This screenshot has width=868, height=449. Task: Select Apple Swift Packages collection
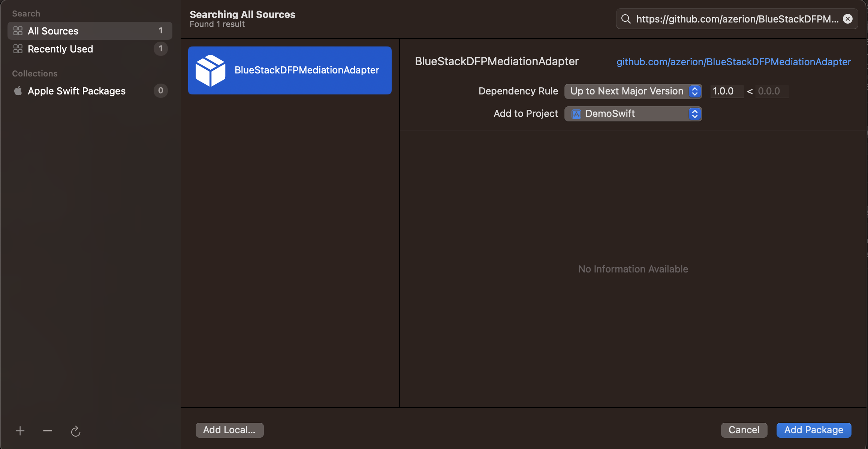(x=90, y=91)
